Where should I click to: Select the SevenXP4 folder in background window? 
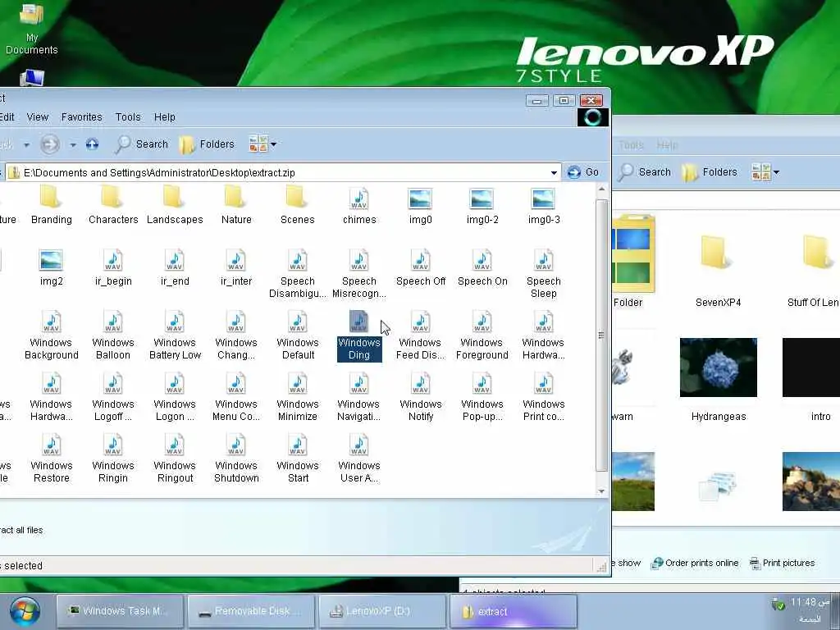coord(719,271)
